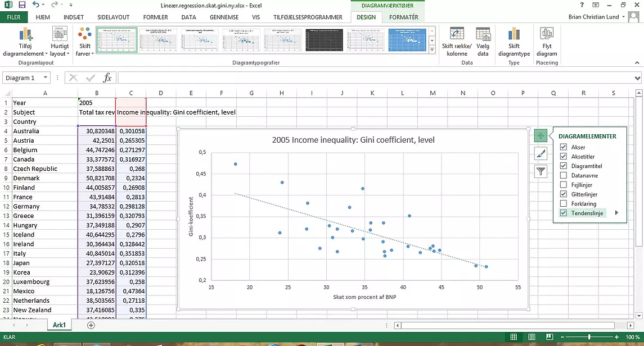Switch to the INDSÆT tab
The height and width of the screenshot is (346, 644).
tap(74, 17)
